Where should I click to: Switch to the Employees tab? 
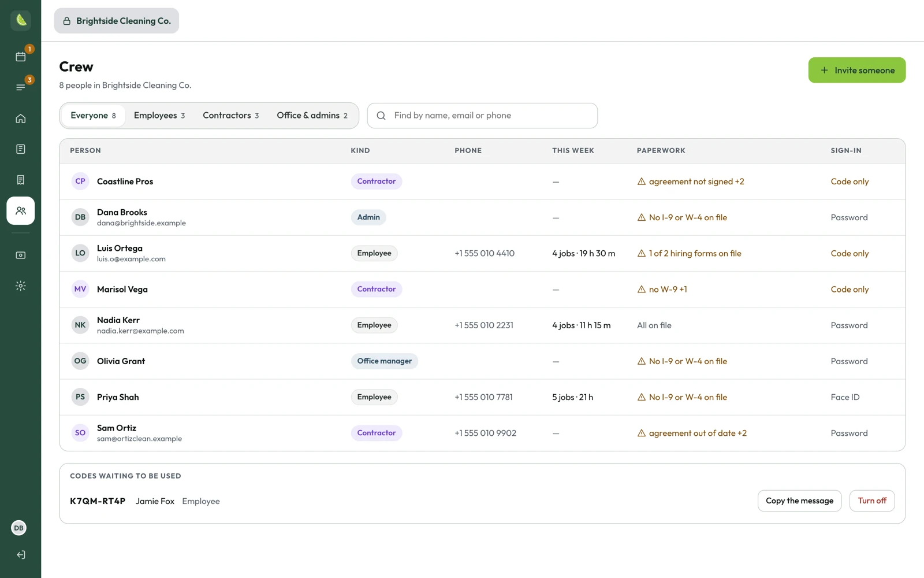[159, 116]
